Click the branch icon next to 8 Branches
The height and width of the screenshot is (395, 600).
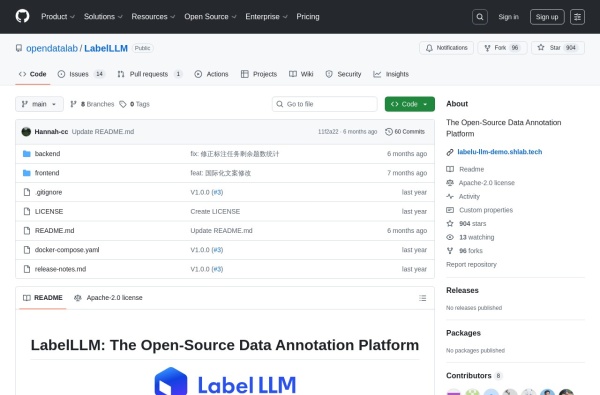pos(73,104)
